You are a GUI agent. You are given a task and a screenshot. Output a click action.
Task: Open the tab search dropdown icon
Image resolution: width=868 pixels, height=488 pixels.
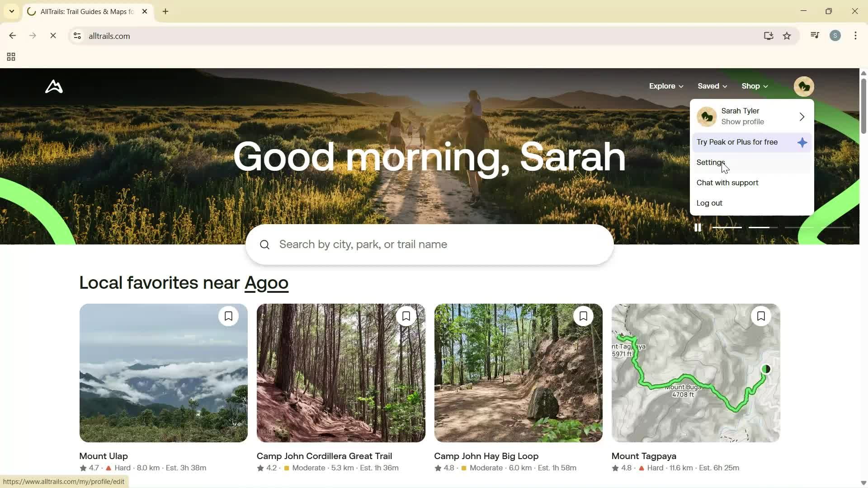click(x=11, y=11)
